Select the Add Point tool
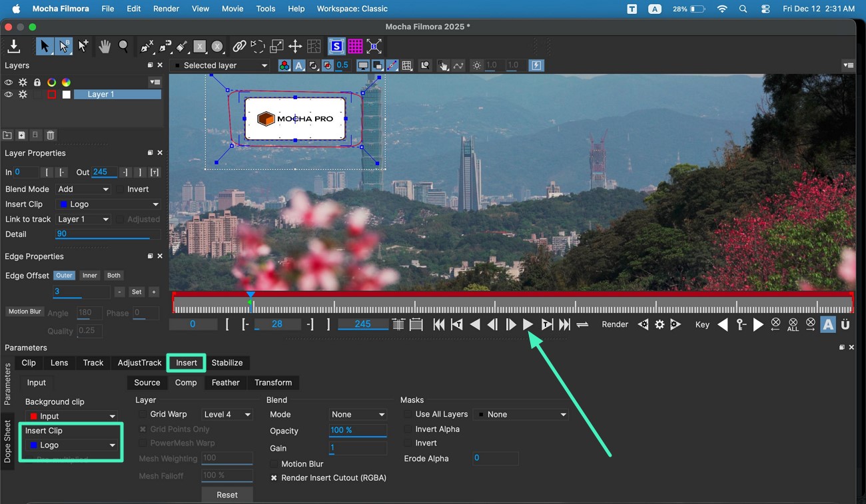Screen dimensions: 866x504 [83, 46]
